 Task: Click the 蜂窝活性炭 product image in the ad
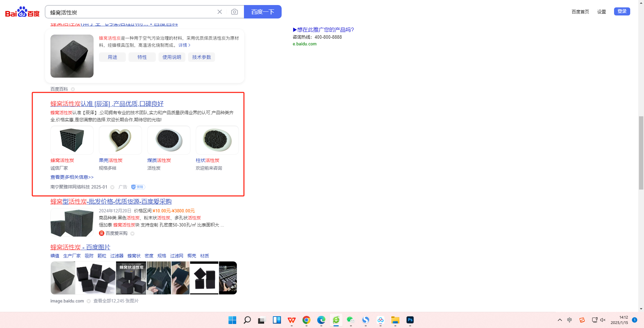[x=72, y=140]
